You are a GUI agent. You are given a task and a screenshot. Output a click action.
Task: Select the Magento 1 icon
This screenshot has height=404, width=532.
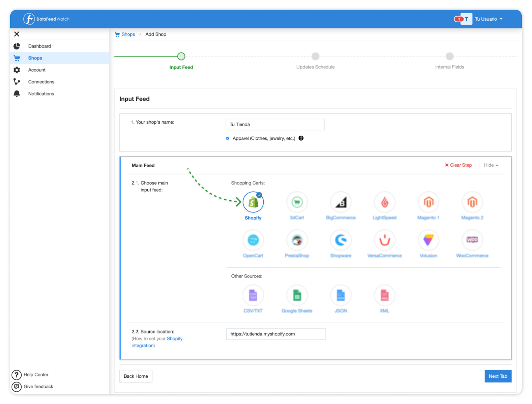click(429, 202)
